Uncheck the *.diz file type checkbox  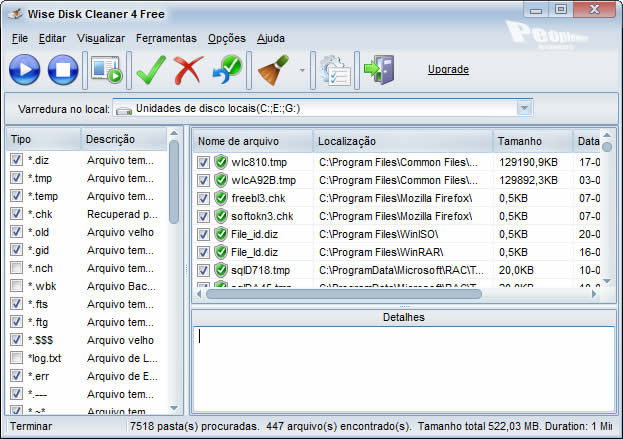click(x=16, y=160)
